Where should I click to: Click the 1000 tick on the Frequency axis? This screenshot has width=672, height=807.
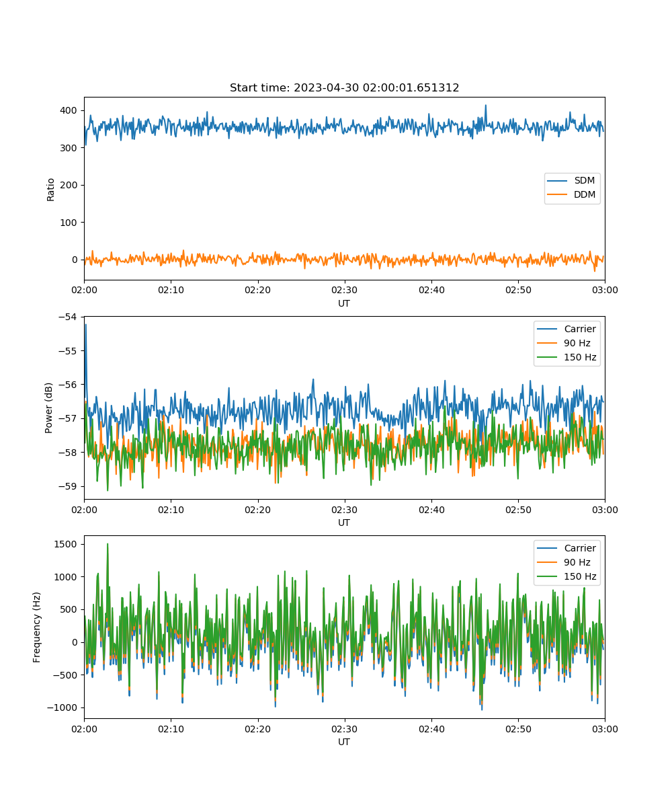(67, 576)
